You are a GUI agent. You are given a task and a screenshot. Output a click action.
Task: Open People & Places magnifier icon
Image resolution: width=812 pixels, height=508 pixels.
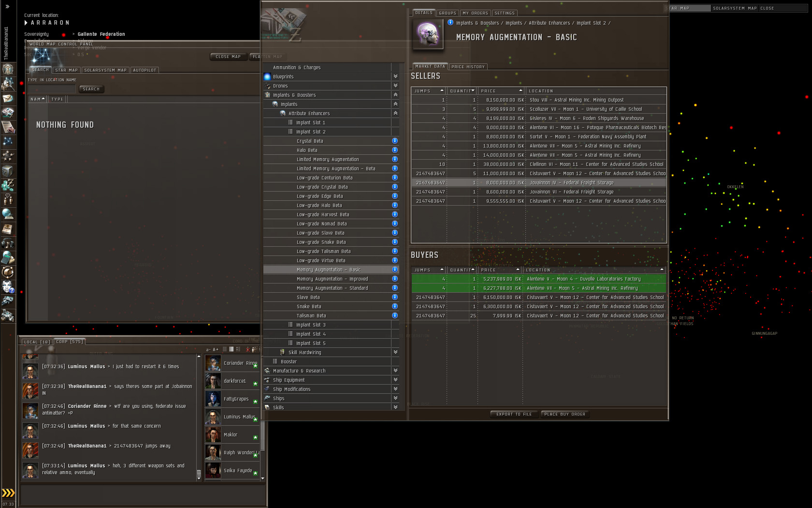8,84
